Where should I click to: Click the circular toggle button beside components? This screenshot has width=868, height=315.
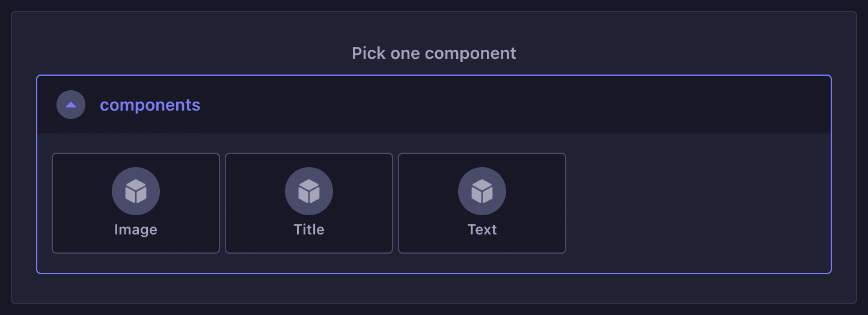point(71,105)
